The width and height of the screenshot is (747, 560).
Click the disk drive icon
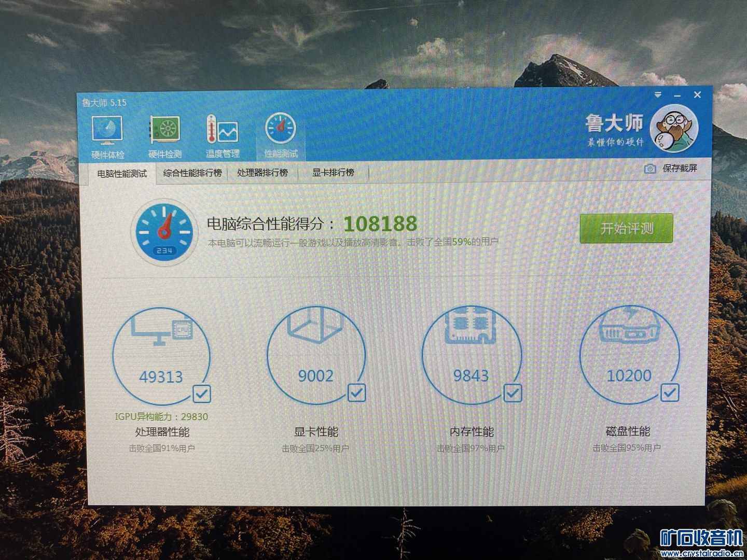(x=629, y=326)
